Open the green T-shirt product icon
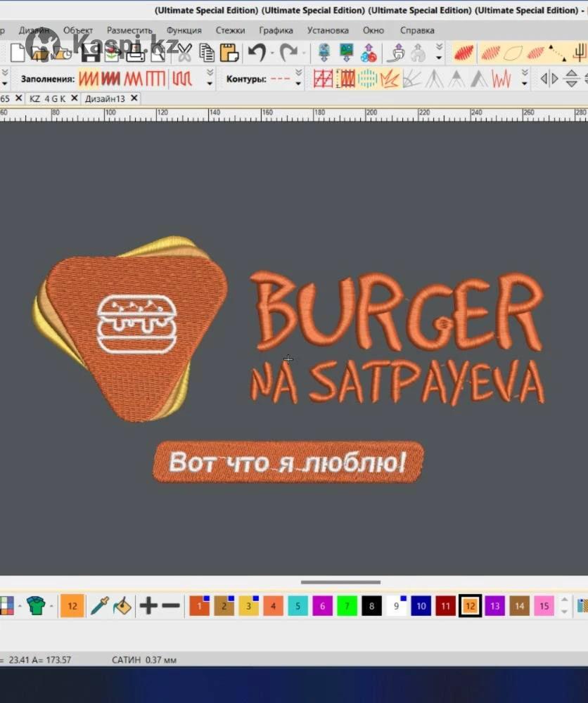 point(37,606)
